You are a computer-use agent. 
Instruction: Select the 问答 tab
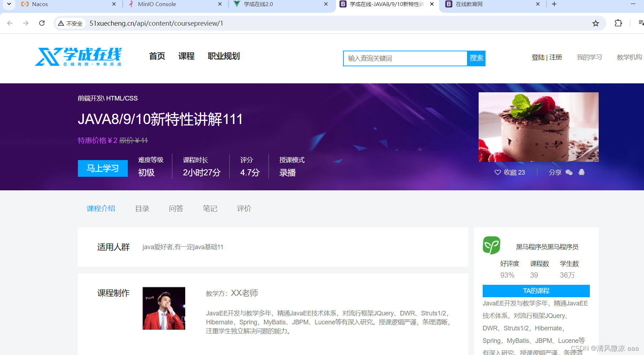[x=176, y=209]
